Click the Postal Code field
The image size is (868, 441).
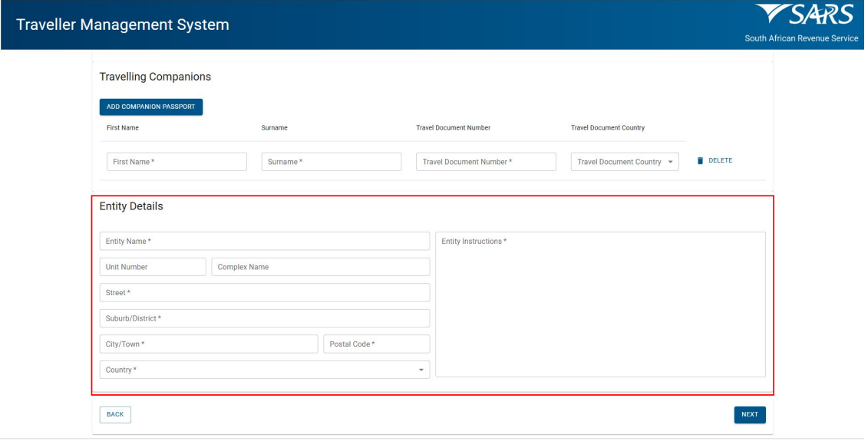point(376,344)
